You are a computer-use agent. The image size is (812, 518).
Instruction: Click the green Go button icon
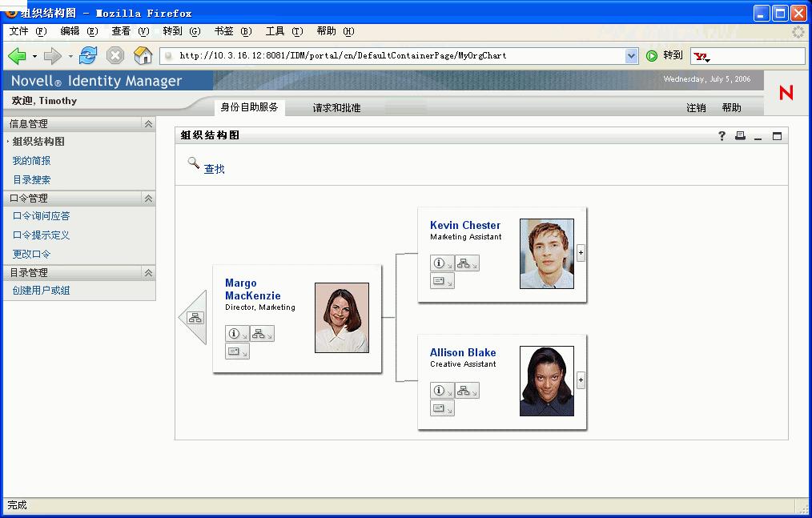(x=652, y=55)
